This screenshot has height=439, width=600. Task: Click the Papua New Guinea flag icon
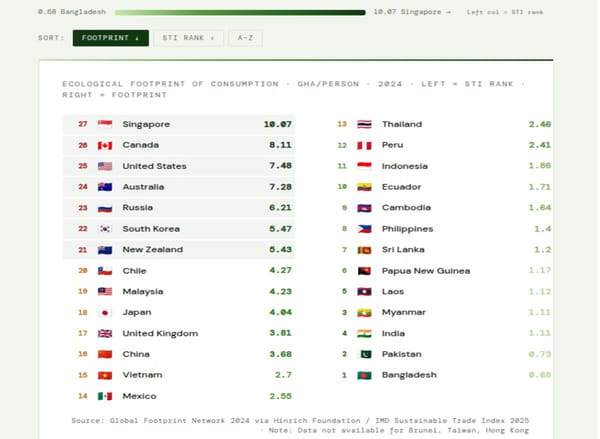pos(364,271)
